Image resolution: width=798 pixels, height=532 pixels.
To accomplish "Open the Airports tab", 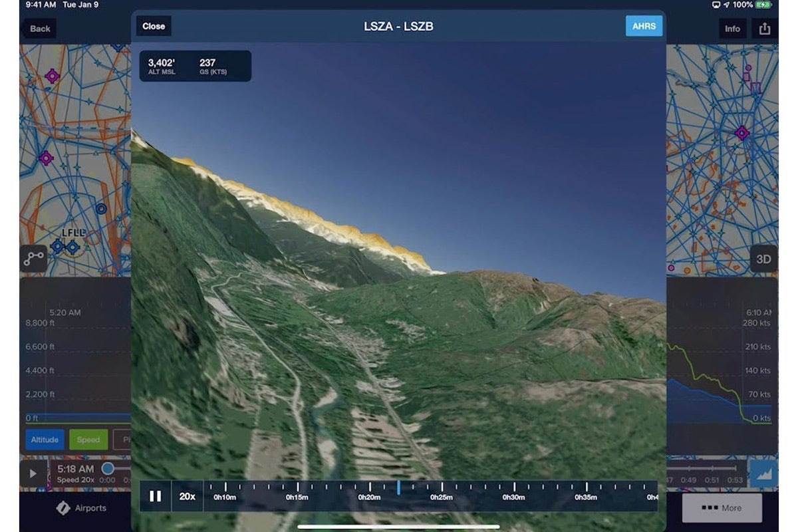I will (x=81, y=508).
